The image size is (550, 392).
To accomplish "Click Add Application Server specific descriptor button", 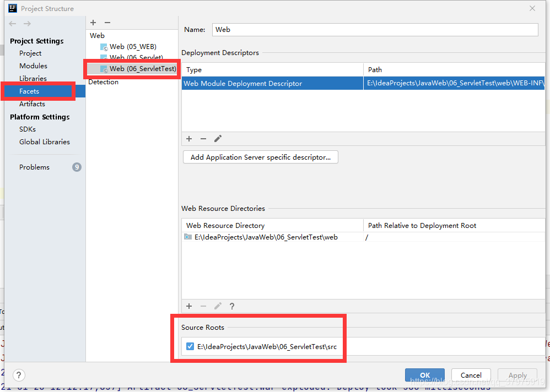I will 261,157.
